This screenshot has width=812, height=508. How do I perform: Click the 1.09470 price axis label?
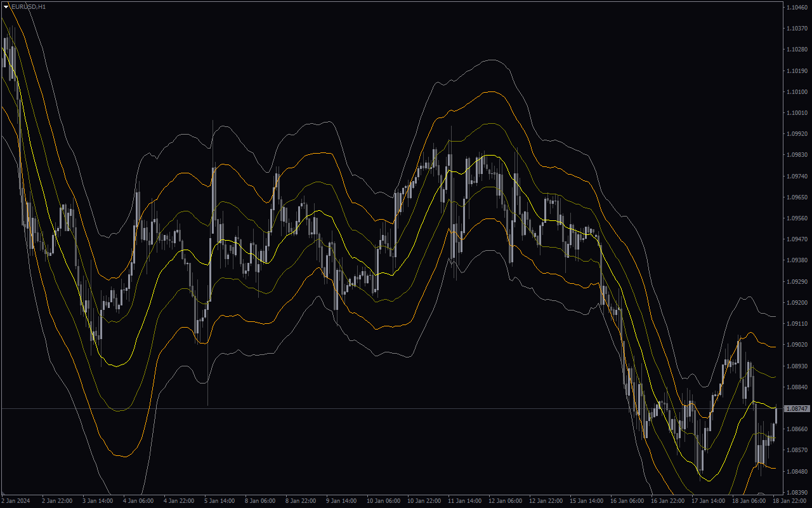click(797, 239)
